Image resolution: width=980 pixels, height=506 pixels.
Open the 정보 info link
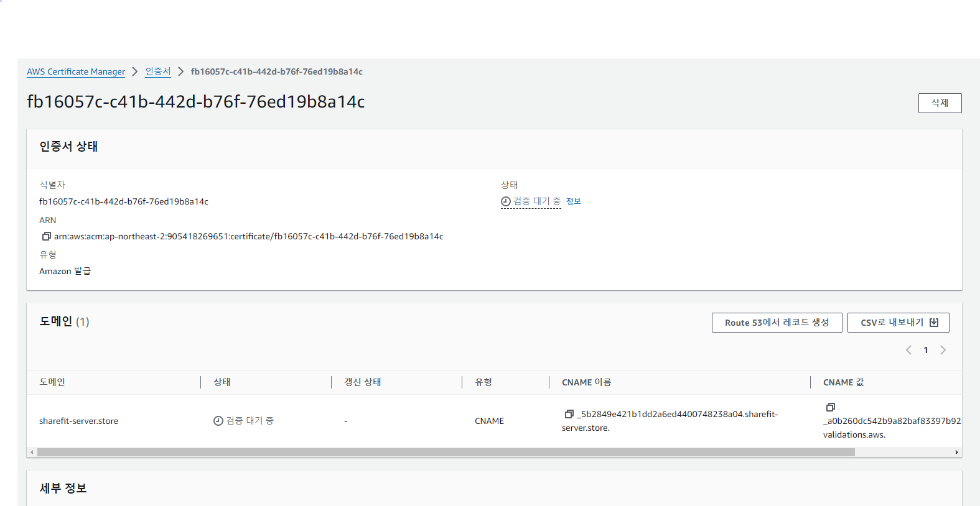(x=573, y=201)
